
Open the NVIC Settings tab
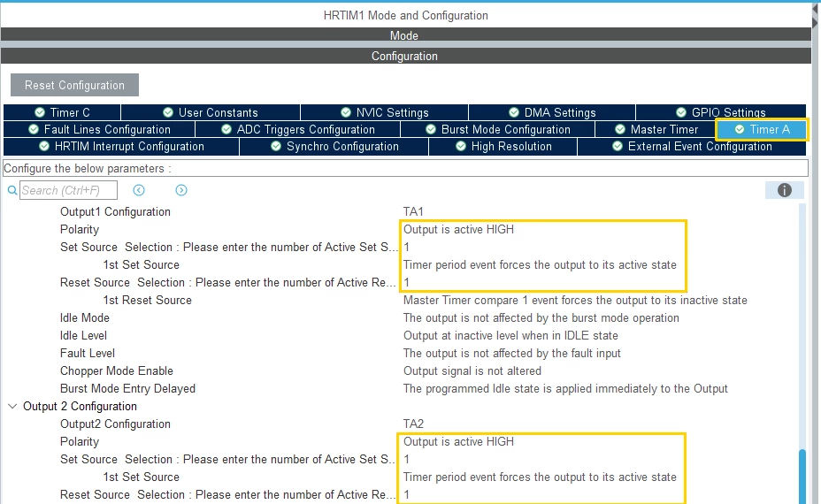point(384,112)
